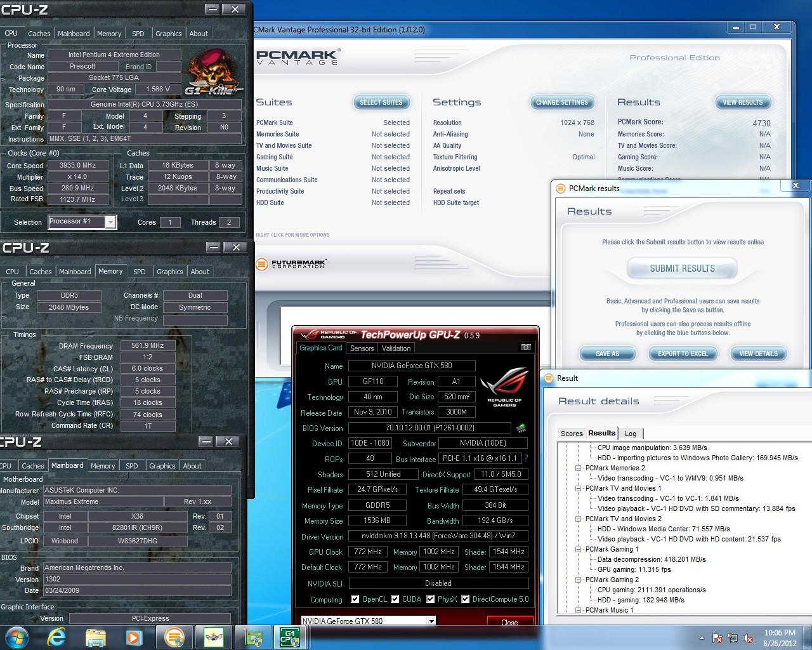Click the CHANGE SETTINGS button
Screen dimensions: 812x650
[x=562, y=102]
